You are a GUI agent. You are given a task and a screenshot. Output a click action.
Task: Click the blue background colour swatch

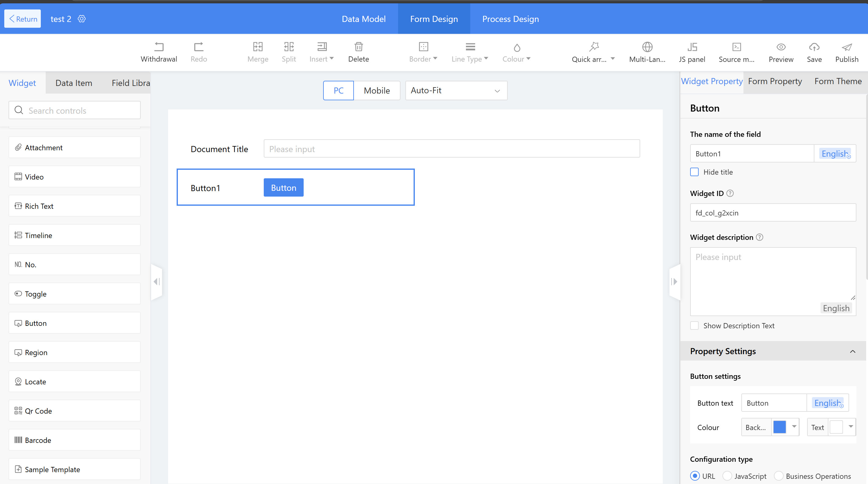(x=779, y=427)
